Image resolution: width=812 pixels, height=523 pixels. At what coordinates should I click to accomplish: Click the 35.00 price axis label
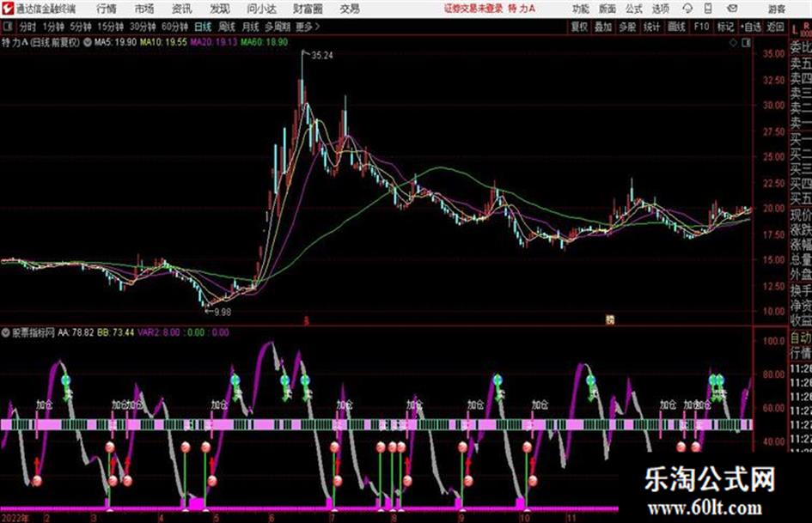774,54
